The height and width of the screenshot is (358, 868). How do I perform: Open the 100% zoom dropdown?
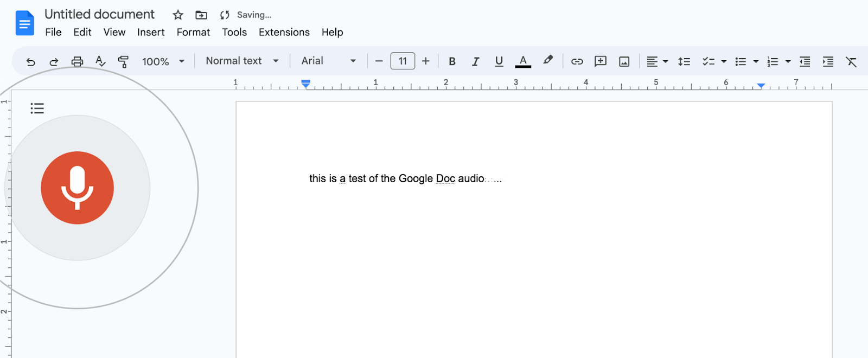click(x=163, y=61)
